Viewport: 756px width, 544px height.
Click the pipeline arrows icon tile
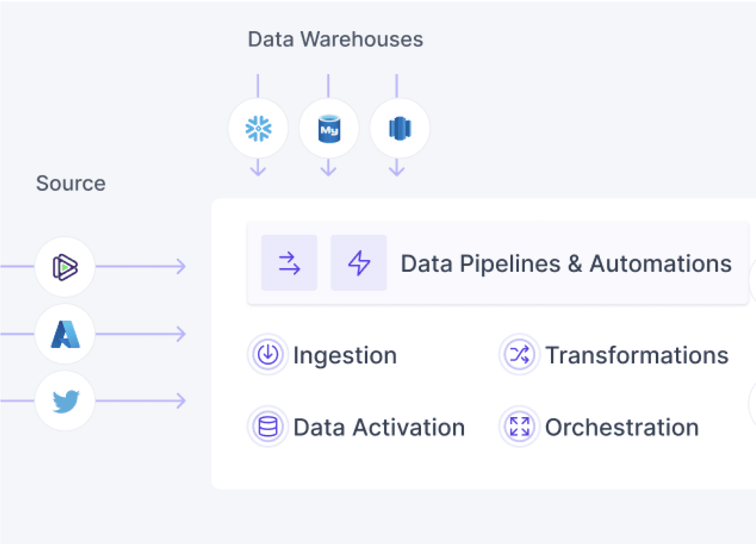(289, 263)
